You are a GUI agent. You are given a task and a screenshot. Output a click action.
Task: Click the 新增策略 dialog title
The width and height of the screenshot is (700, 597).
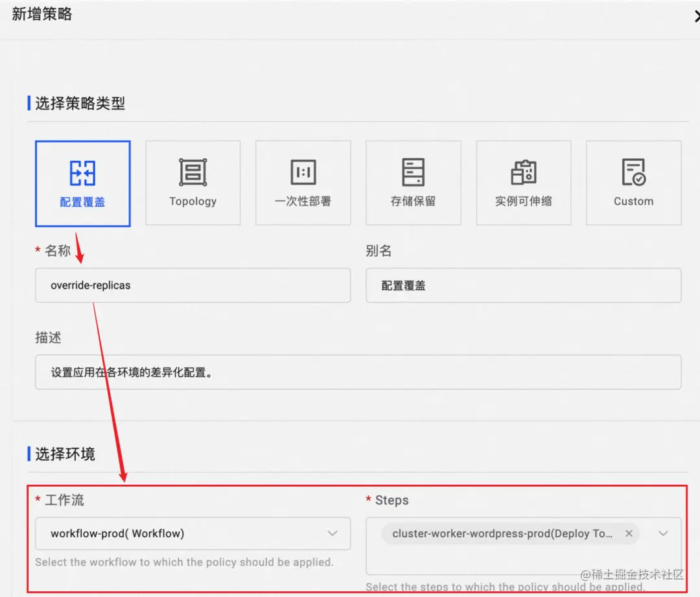(x=42, y=14)
